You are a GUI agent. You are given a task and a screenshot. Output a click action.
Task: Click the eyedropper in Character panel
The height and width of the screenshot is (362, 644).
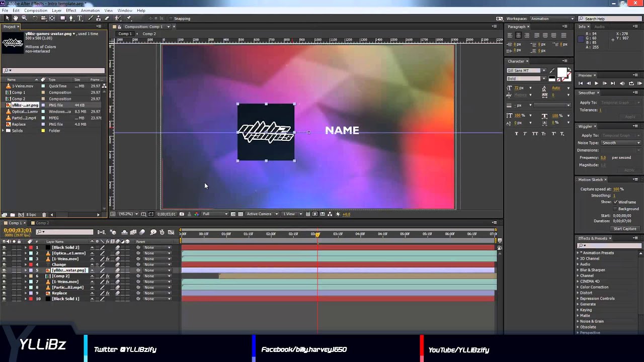click(x=552, y=71)
